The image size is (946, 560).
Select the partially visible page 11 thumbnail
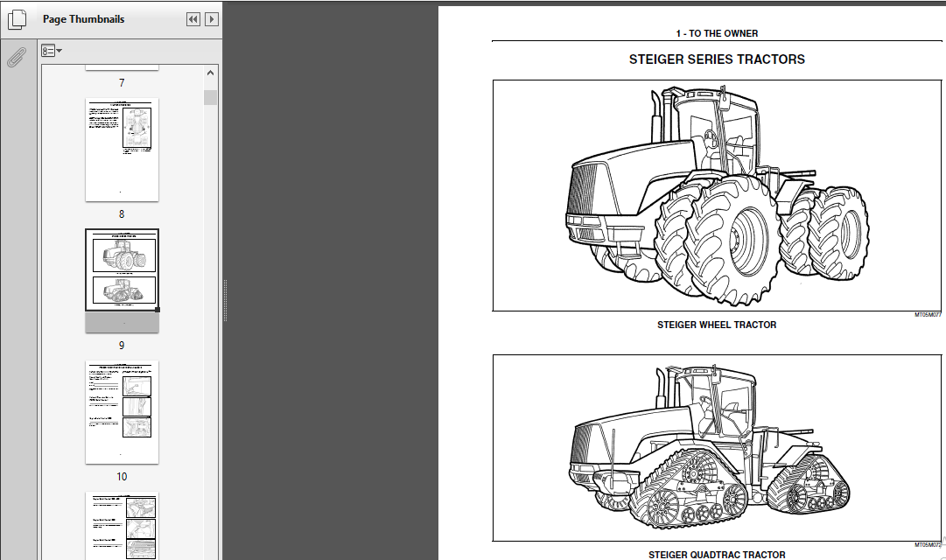(122, 526)
